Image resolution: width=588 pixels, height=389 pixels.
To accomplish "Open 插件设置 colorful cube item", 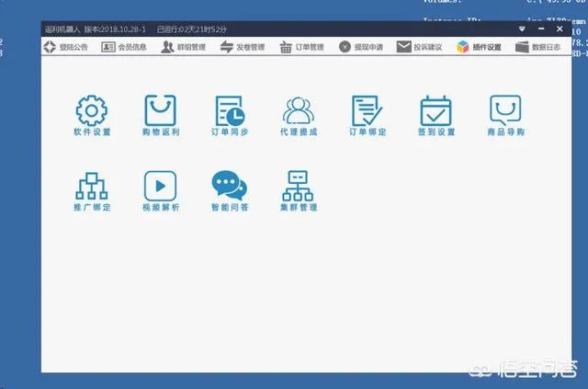I will [x=479, y=47].
